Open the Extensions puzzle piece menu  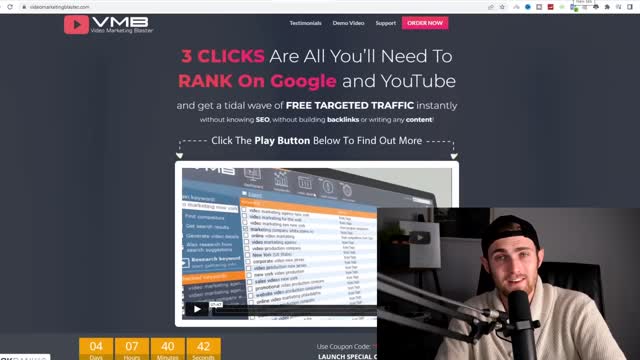[x=607, y=7]
